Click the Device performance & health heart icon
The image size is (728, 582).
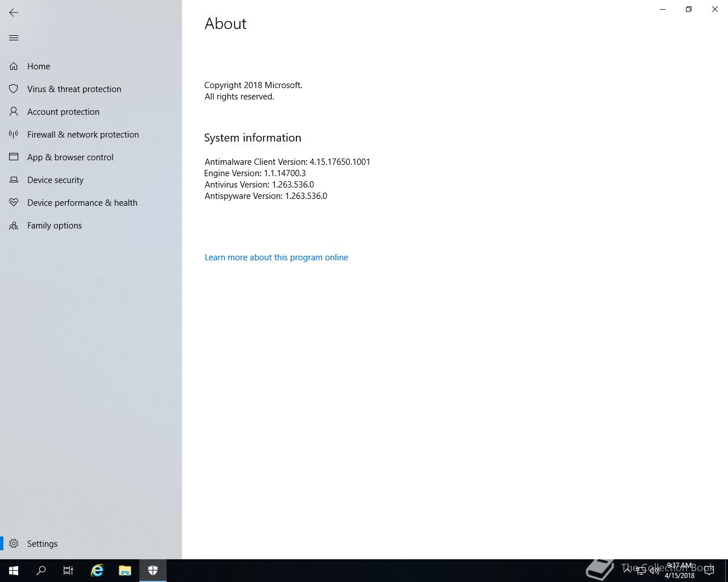click(x=14, y=203)
